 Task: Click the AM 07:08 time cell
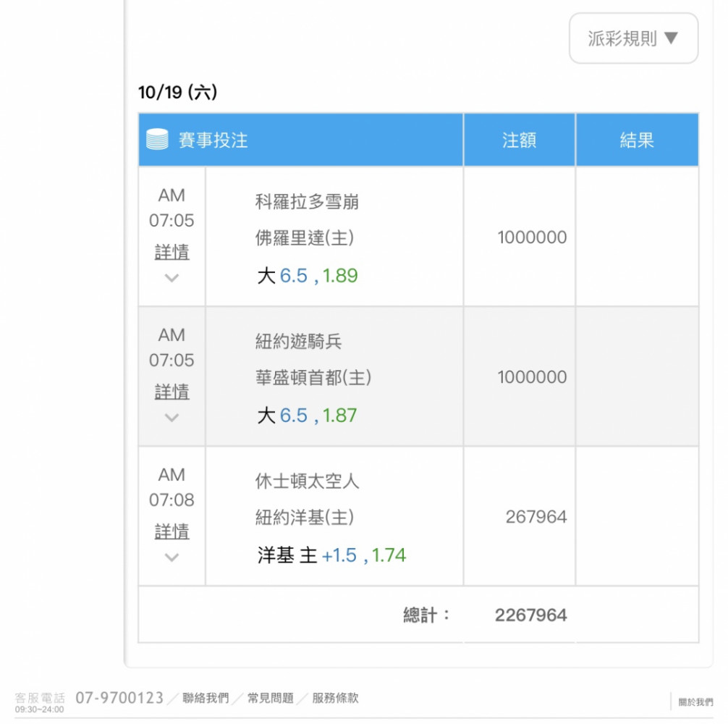click(172, 487)
